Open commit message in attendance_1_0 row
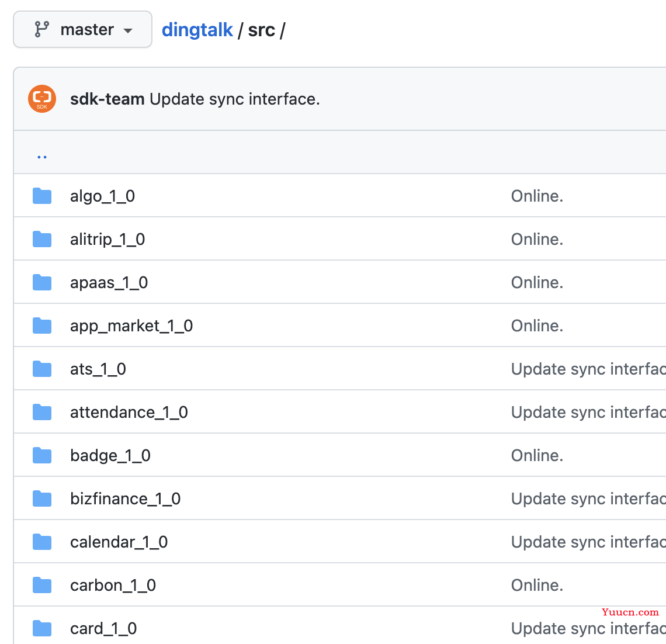Viewport: 666px width, 644px height. [588, 413]
